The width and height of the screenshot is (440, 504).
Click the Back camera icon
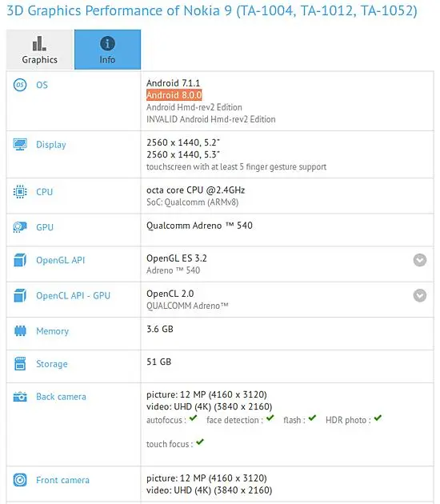click(x=20, y=397)
